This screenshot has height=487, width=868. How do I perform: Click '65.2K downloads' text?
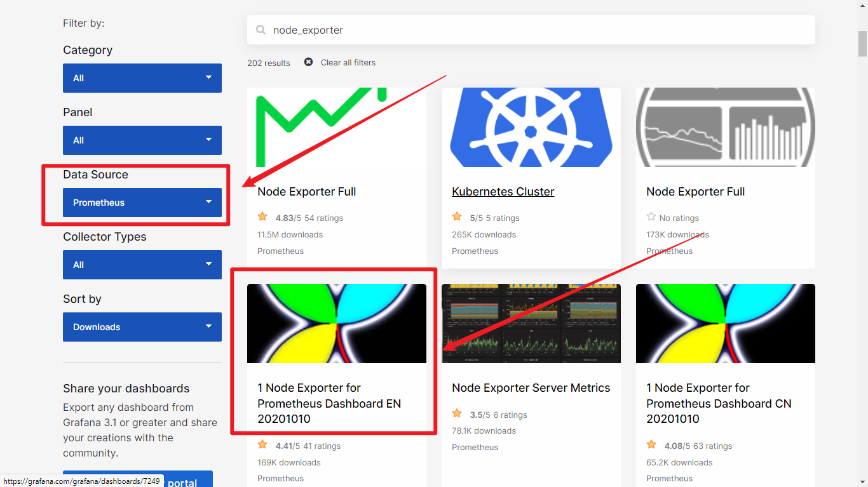point(679,462)
